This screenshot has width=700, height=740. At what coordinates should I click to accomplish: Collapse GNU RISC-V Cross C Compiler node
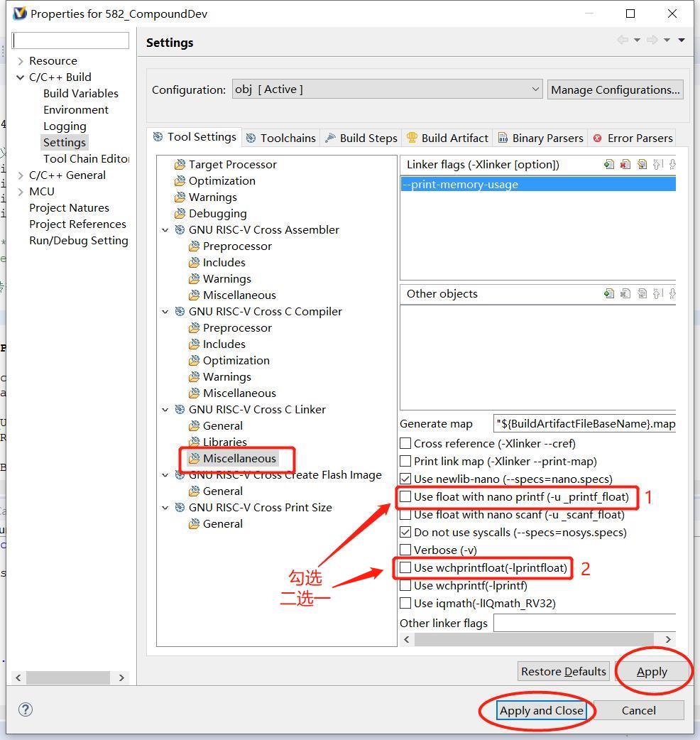165,312
